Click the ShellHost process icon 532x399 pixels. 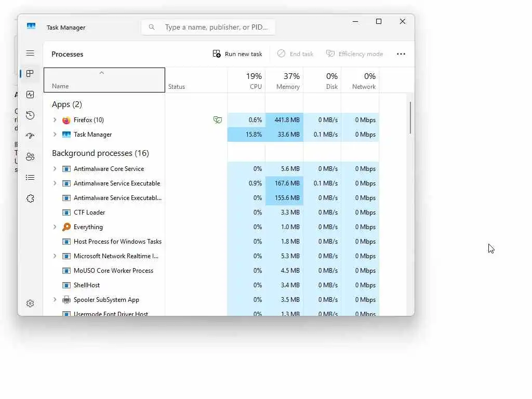[66, 285]
